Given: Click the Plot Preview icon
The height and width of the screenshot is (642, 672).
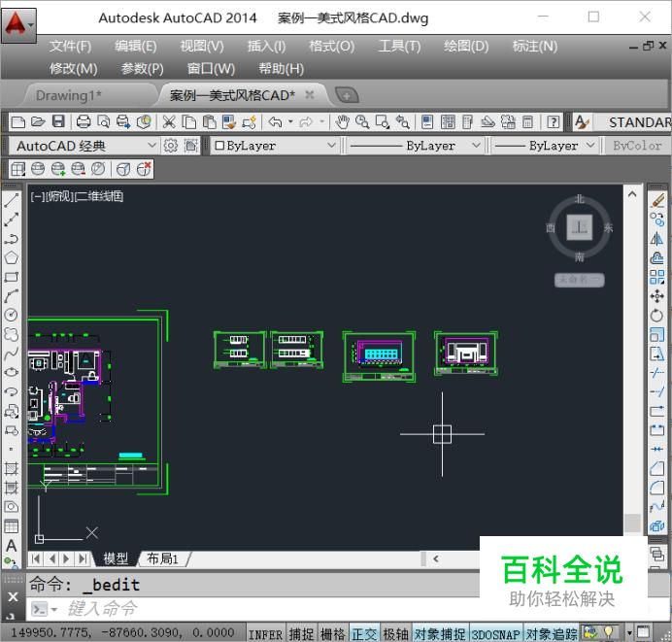Looking at the screenshot, I should click(104, 122).
